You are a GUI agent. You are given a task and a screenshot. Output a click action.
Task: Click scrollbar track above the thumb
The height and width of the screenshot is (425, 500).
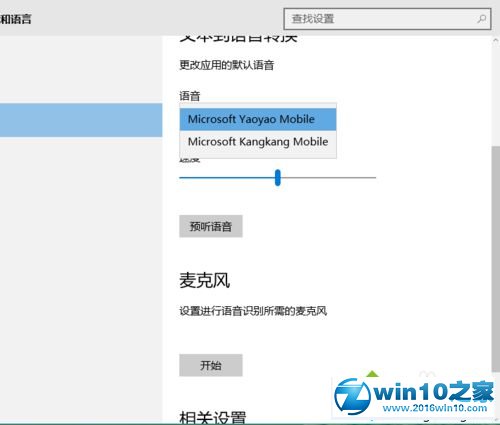[x=496, y=95]
